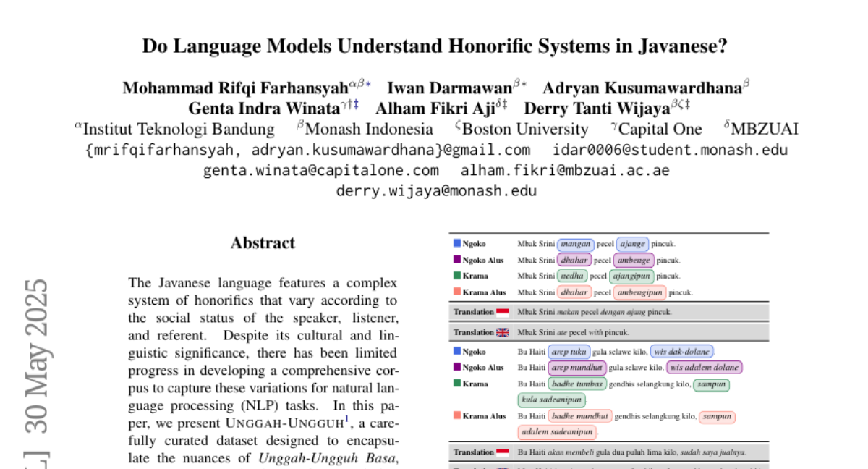The image size is (868, 469).
Task: Click the highlighted word "mangan"
Action: (576, 245)
